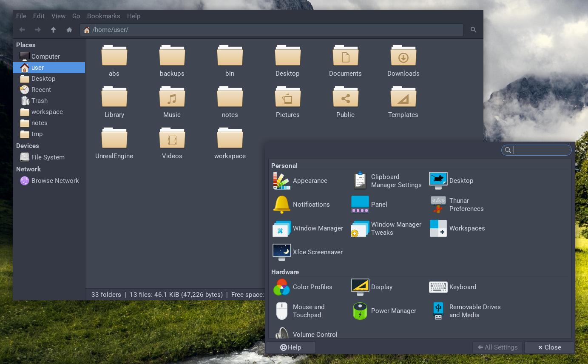Open the Desktop settings icon

pyautogui.click(x=438, y=181)
